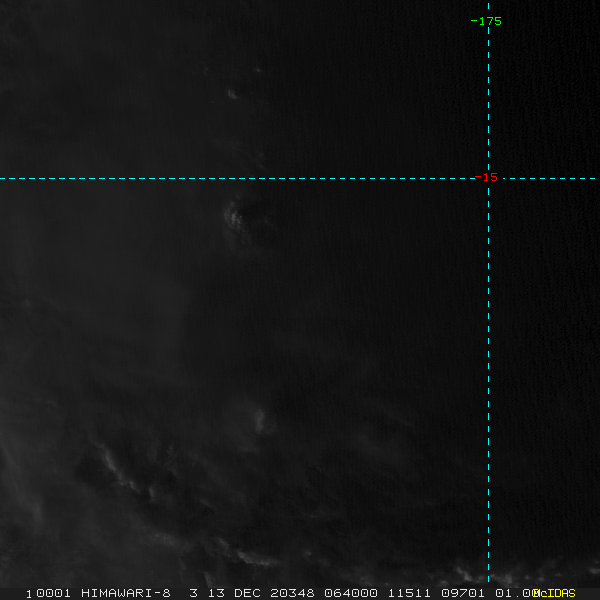This screenshot has width=600, height=600.
Task: Click the 09701 value in footer
Action: point(463,593)
